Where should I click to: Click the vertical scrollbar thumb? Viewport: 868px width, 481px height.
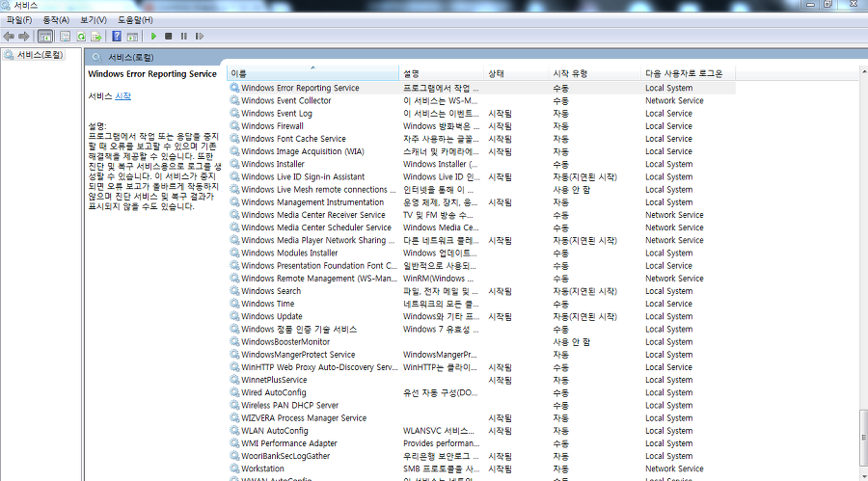(863, 438)
